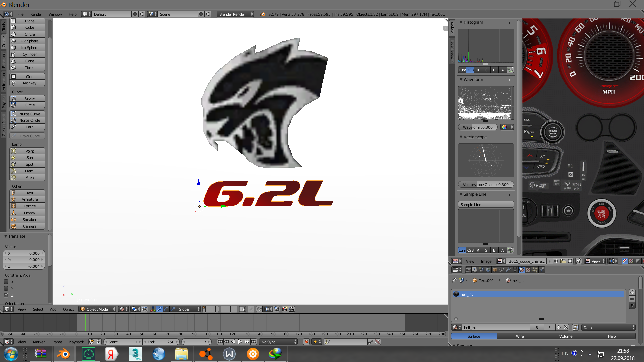644x362 pixels.
Task: Open the Object Mode dropdown
Action: click(x=98, y=309)
